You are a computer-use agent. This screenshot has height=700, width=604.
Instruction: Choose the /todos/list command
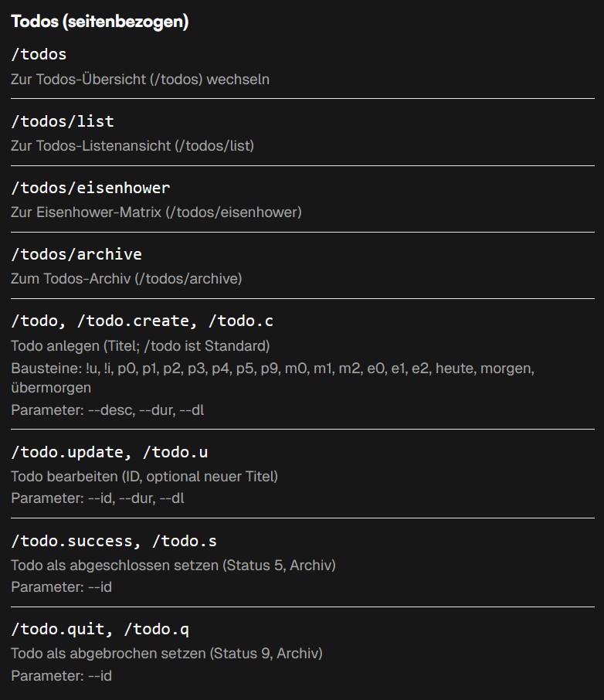tap(63, 121)
